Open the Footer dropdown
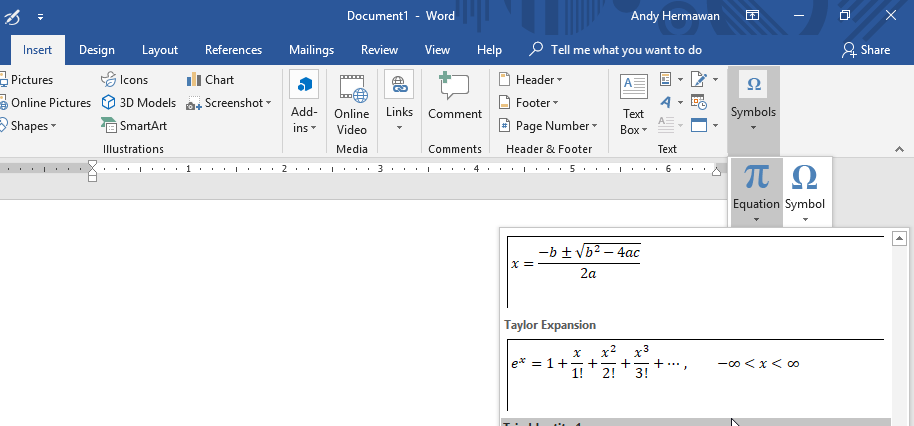This screenshot has height=426, width=914. pos(528,103)
